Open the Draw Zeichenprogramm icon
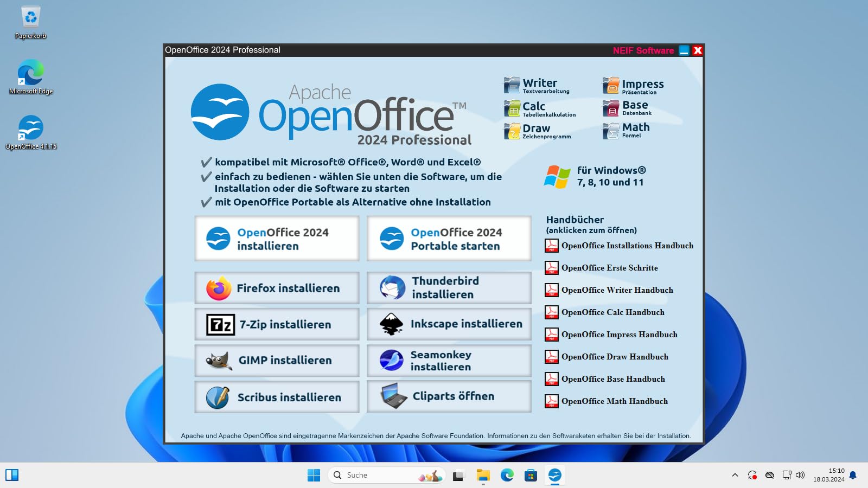 [512, 131]
